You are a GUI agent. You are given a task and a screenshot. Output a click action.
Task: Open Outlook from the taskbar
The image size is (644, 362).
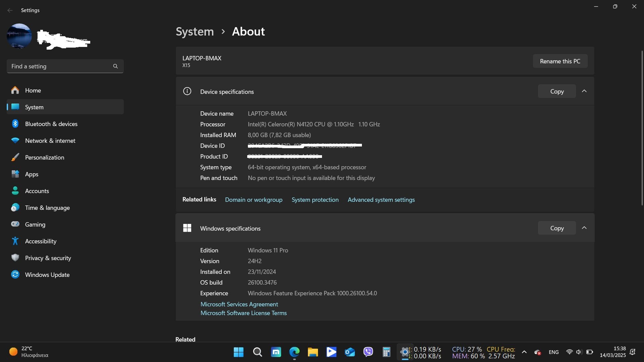[x=350, y=352]
